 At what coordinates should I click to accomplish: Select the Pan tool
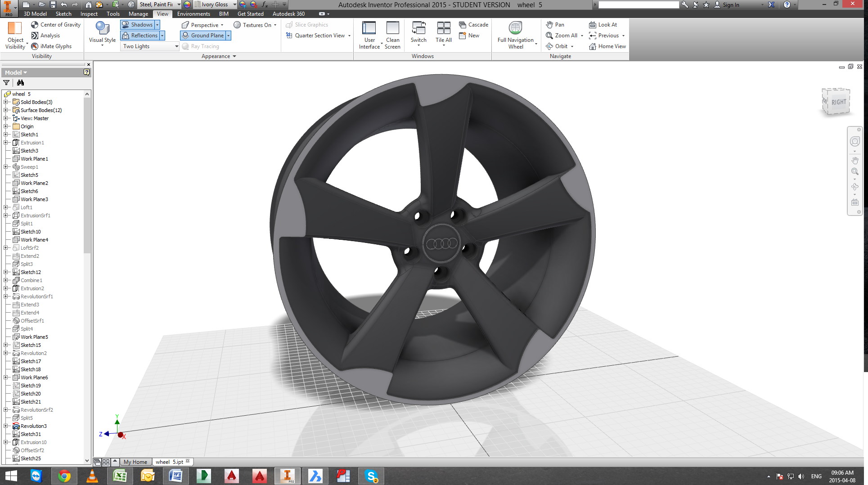coord(555,25)
